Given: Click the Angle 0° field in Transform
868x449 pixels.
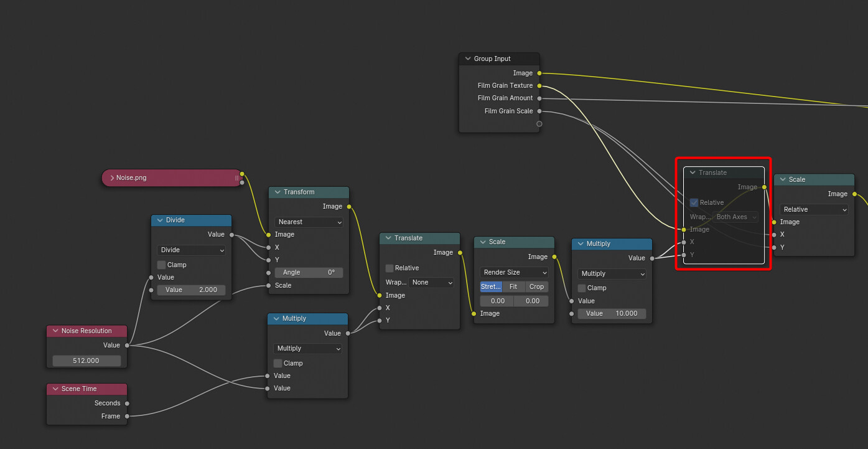Looking at the screenshot, I should point(309,272).
